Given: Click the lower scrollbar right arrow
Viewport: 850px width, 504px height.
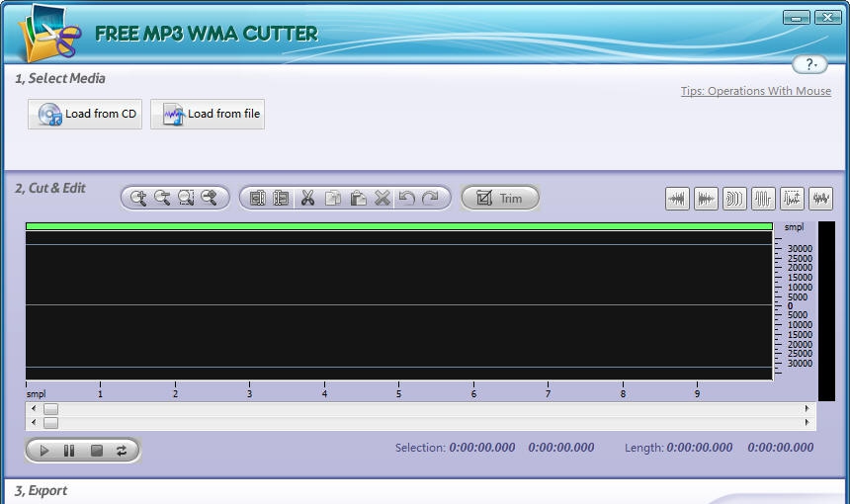Looking at the screenshot, I should click(x=807, y=422).
